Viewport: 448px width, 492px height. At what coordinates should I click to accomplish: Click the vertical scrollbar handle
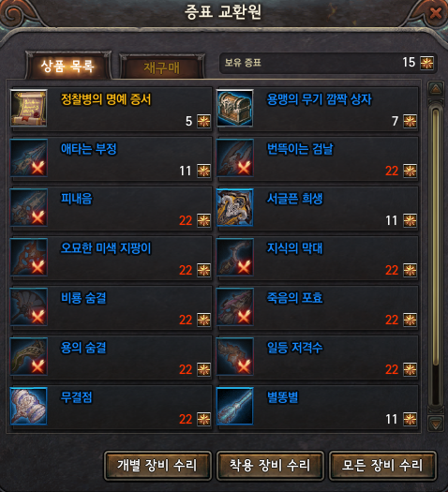tap(436, 236)
